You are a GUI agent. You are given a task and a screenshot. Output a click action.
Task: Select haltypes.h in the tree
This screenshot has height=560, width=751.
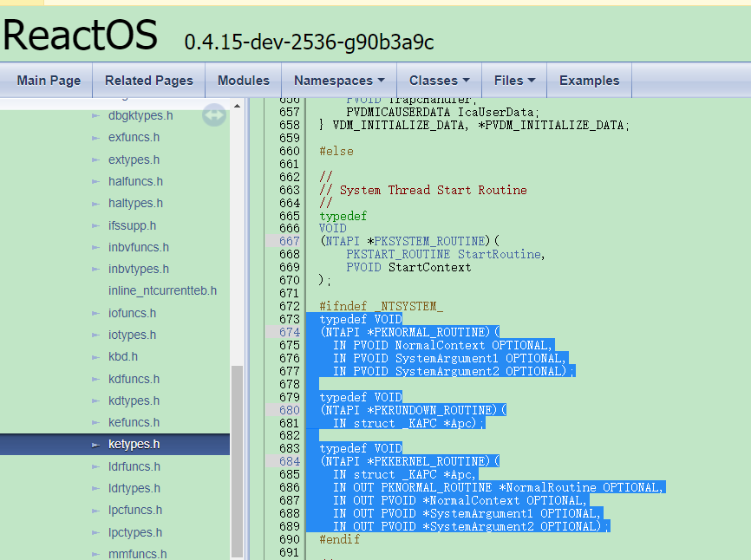[x=135, y=204]
